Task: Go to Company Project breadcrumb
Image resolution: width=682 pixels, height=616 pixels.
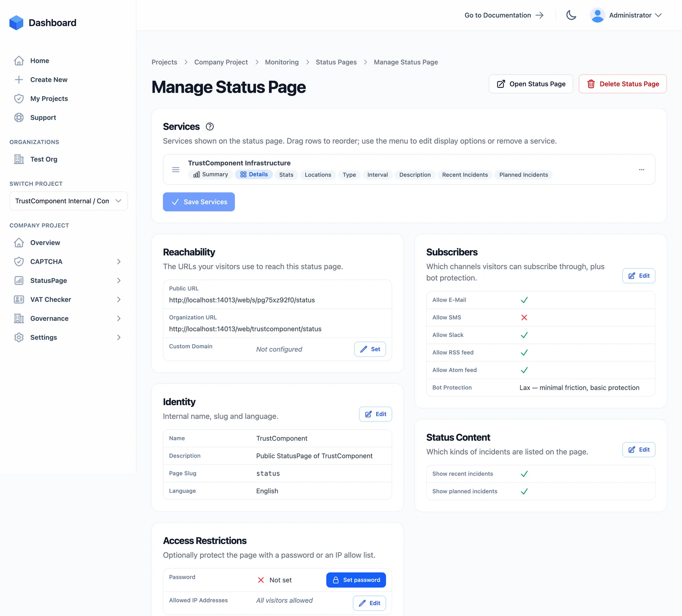Action: pyautogui.click(x=221, y=62)
